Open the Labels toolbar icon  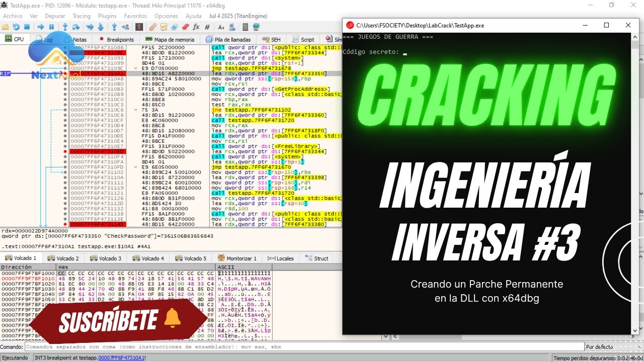tap(175, 27)
